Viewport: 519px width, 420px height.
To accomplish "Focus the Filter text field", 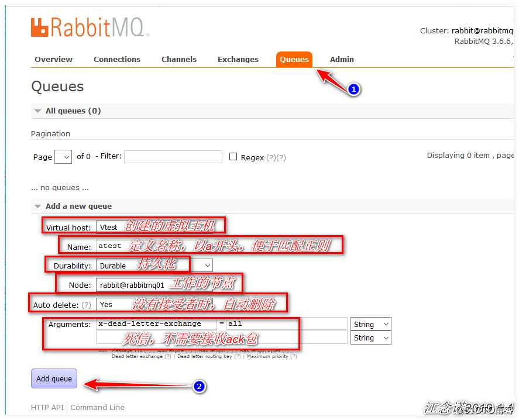I will pyautogui.click(x=173, y=157).
